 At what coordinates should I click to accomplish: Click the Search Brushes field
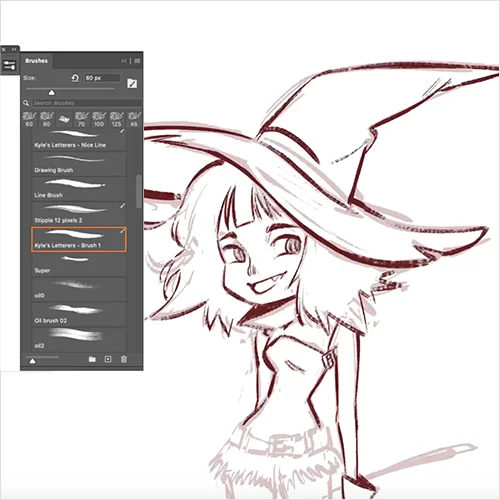click(87, 103)
